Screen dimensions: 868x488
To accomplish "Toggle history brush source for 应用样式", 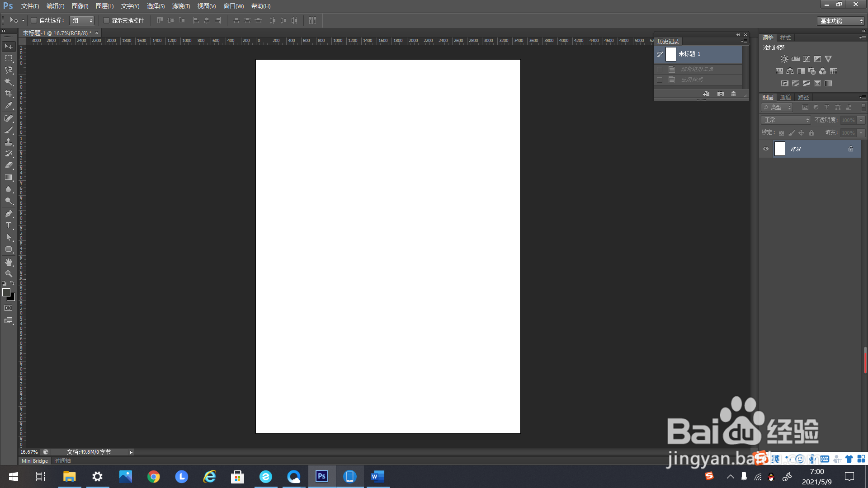I will (x=660, y=80).
